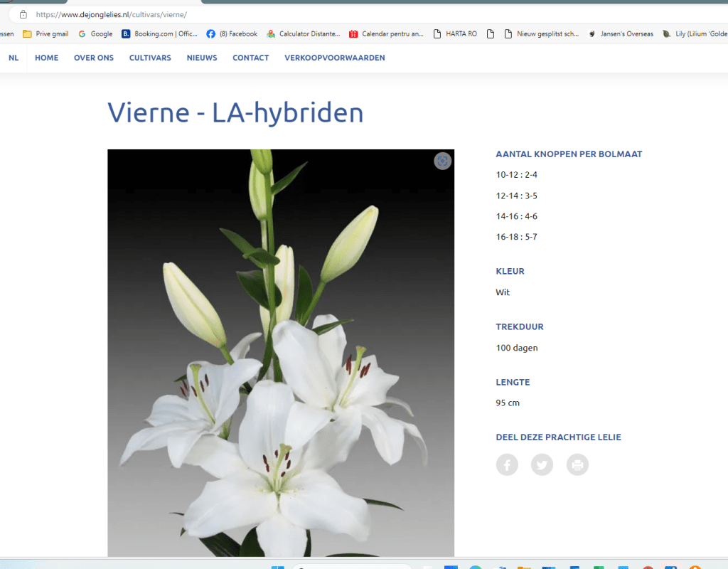Click the print icon under share section
The image size is (728, 569).
pos(577,465)
